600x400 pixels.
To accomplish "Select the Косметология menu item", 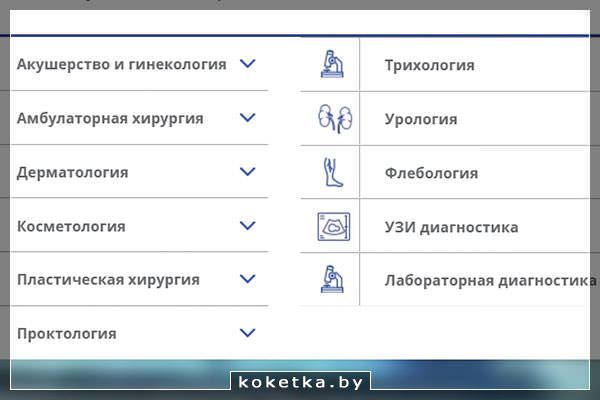I will coord(71,226).
